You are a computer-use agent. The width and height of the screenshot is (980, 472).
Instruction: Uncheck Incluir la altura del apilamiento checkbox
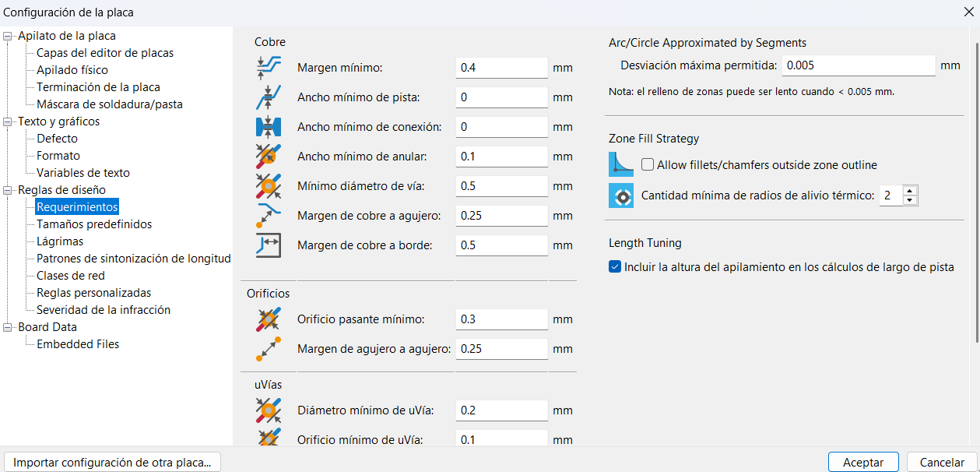[615, 267]
